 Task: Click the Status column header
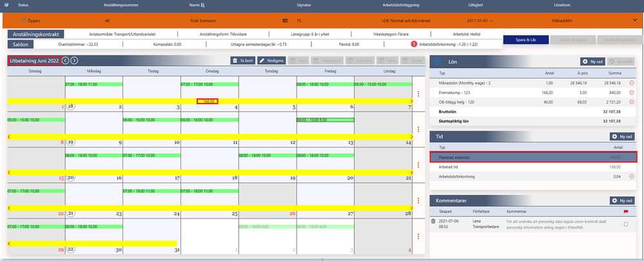23,5
